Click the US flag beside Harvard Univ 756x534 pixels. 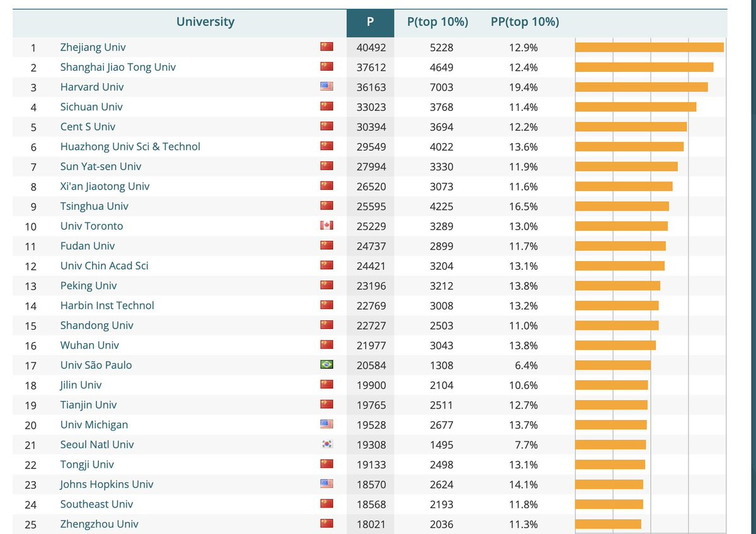click(x=326, y=86)
